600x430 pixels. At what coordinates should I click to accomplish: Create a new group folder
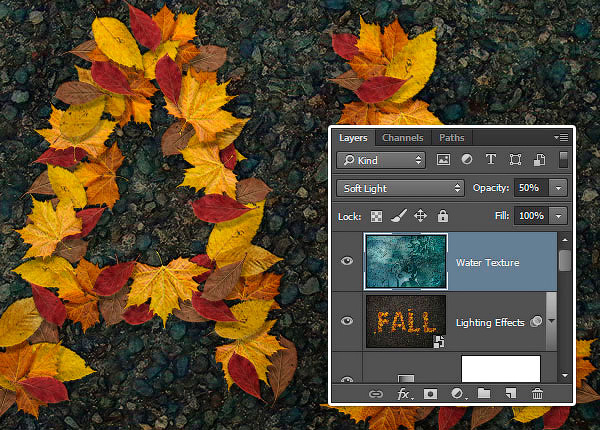(x=484, y=393)
